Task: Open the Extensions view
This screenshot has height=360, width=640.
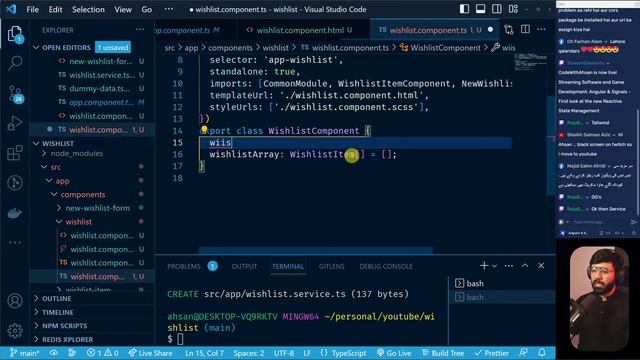Action: pos(15,153)
